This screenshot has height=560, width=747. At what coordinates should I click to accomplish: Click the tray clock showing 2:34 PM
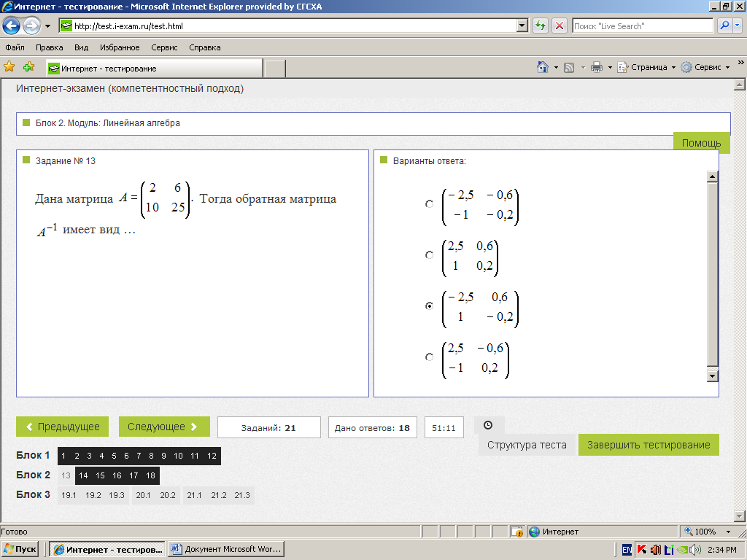pos(721,550)
